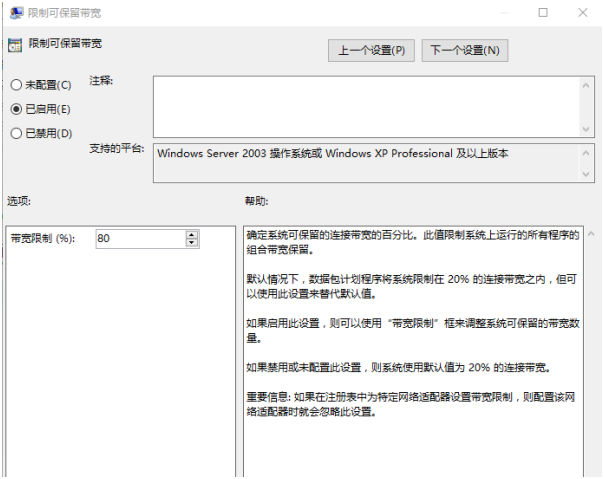
Task: Maximize the 限制可保留带宽 window
Action: pyautogui.click(x=543, y=13)
